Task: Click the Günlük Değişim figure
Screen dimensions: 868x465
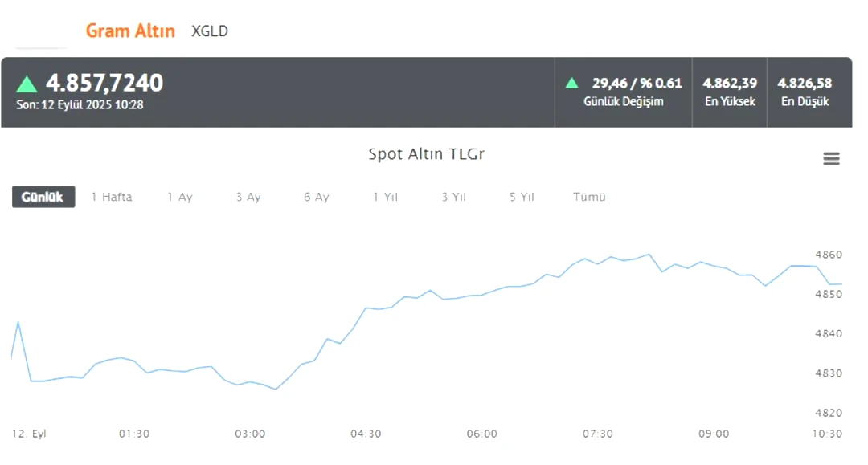Action: tap(637, 83)
